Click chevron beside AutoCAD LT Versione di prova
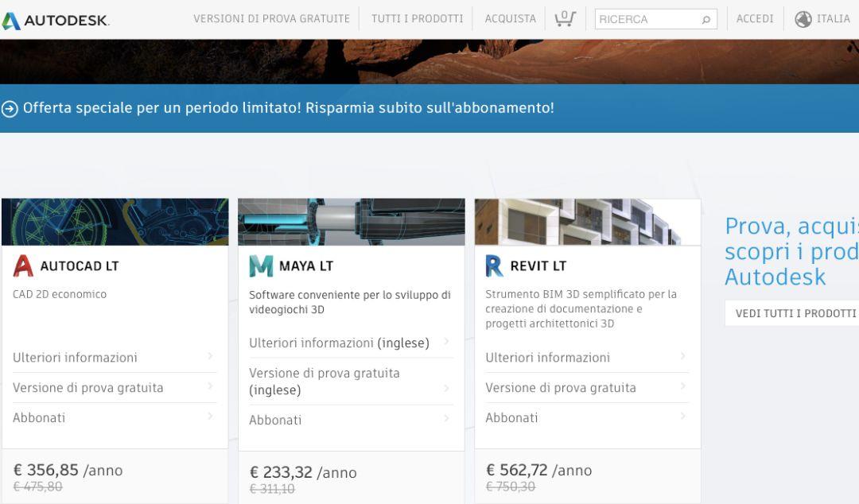The image size is (859, 504). pyautogui.click(x=210, y=386)
